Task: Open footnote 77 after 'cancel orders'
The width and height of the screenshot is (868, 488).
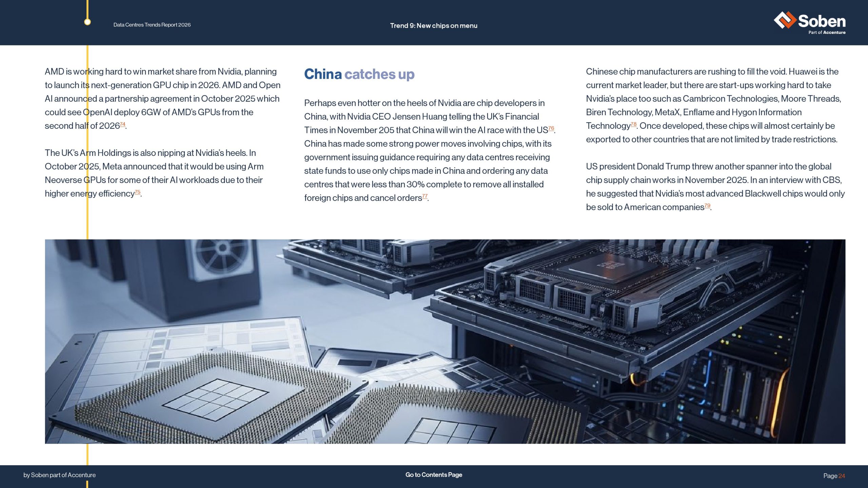Action: point(425,196)
